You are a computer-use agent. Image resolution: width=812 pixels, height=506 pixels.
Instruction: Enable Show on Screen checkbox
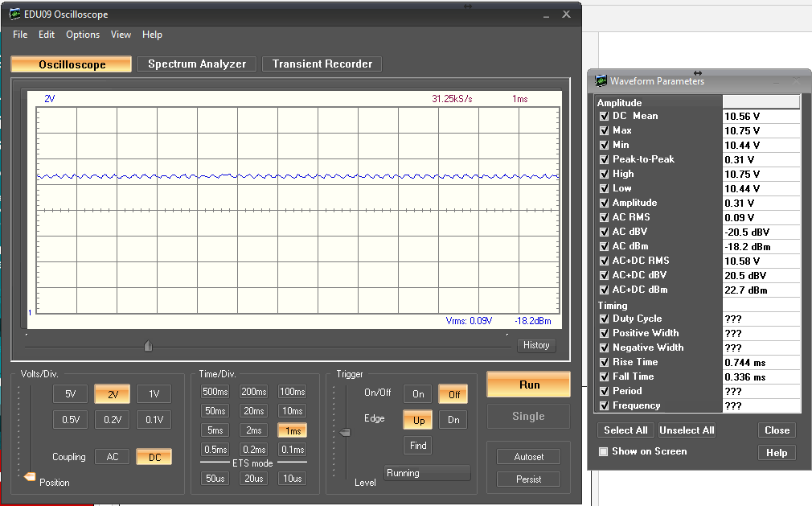pyautogui.click(x=603, y=451)
